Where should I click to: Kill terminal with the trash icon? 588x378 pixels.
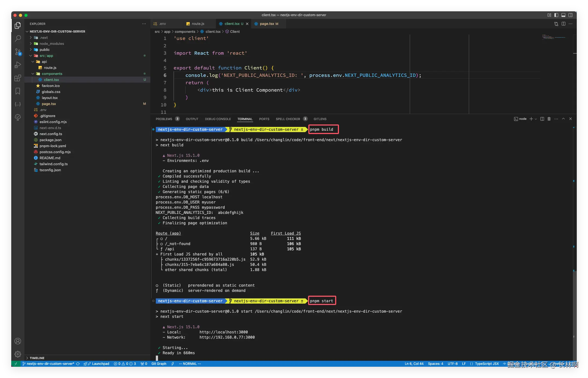click(x=549, y=119)
